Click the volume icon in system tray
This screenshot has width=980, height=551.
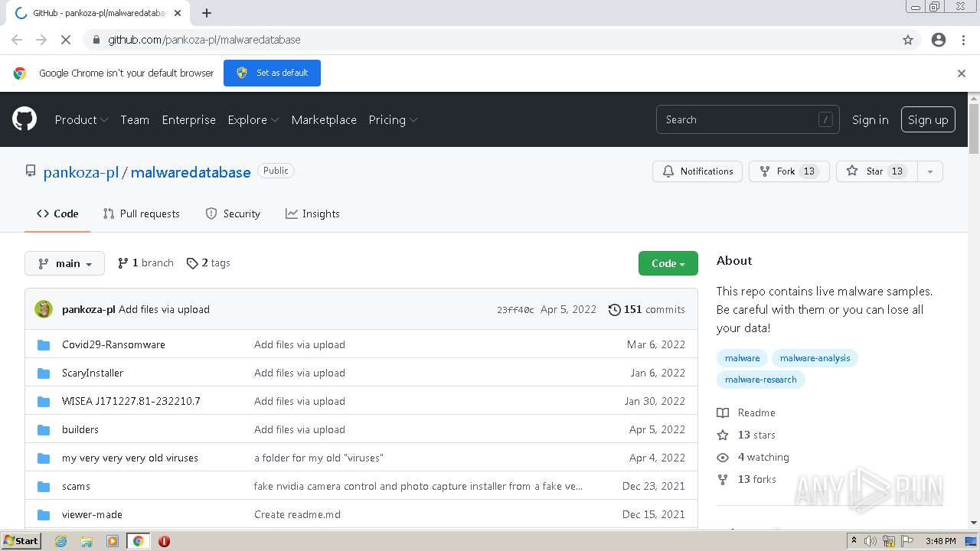pos(871,541)
